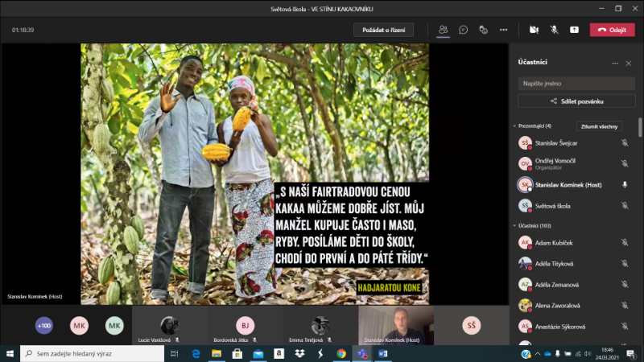The height and width of the screenshot is (362, 644).
Task: Collapse the Účastníci (103) section
Action: (515, 225)
